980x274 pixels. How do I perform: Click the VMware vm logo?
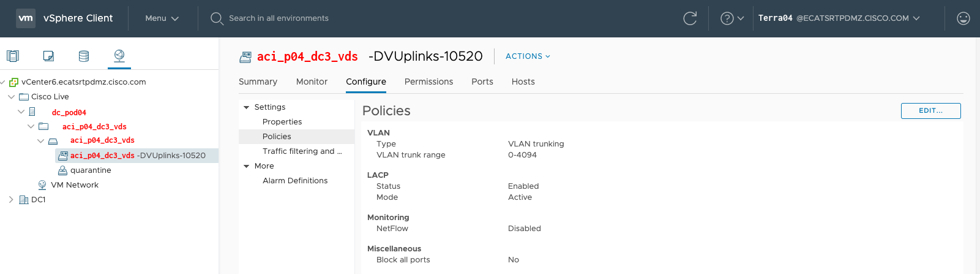(26, 18)
